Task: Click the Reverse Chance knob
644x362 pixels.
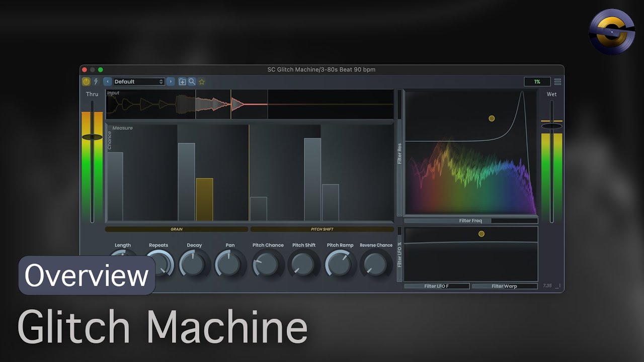Action: 376,264
